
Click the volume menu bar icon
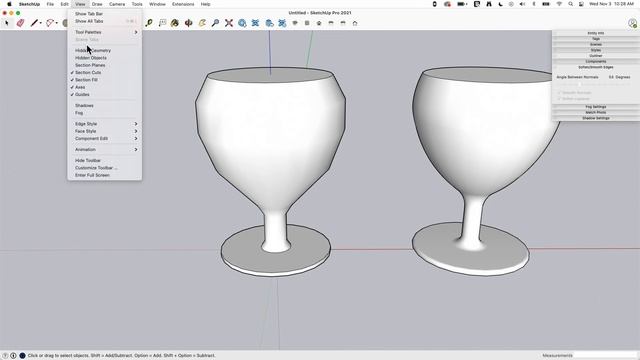[522, 4]
